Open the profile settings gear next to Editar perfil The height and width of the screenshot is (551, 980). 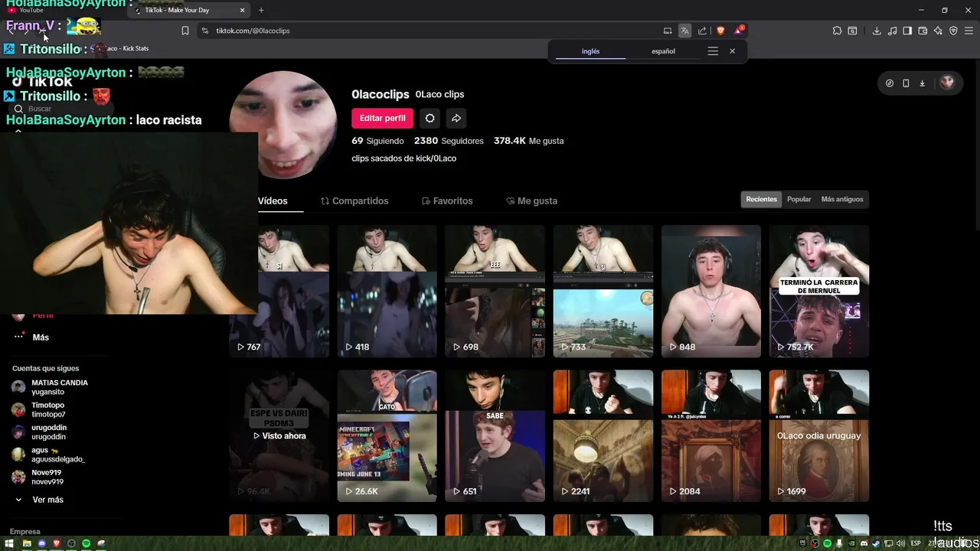(x=430, y=118)
